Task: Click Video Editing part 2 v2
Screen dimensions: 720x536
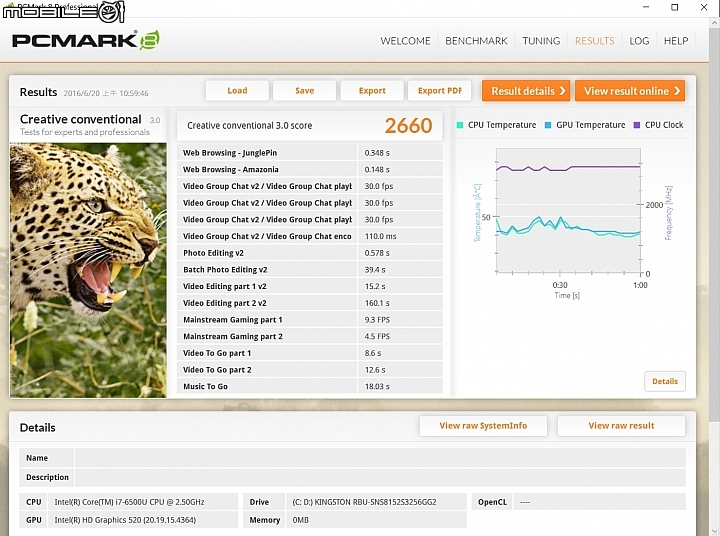Action: click(x=309, y=303)
